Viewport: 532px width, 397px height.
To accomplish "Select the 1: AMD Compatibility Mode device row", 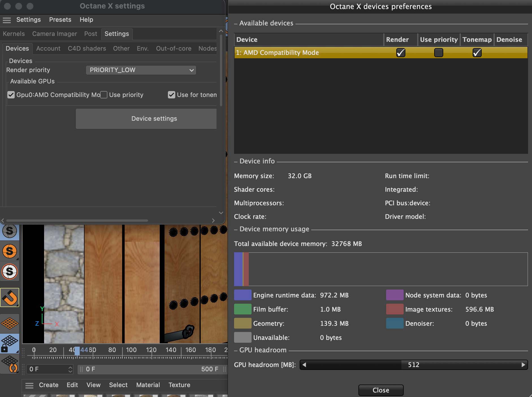I will (x=381, y=53).
